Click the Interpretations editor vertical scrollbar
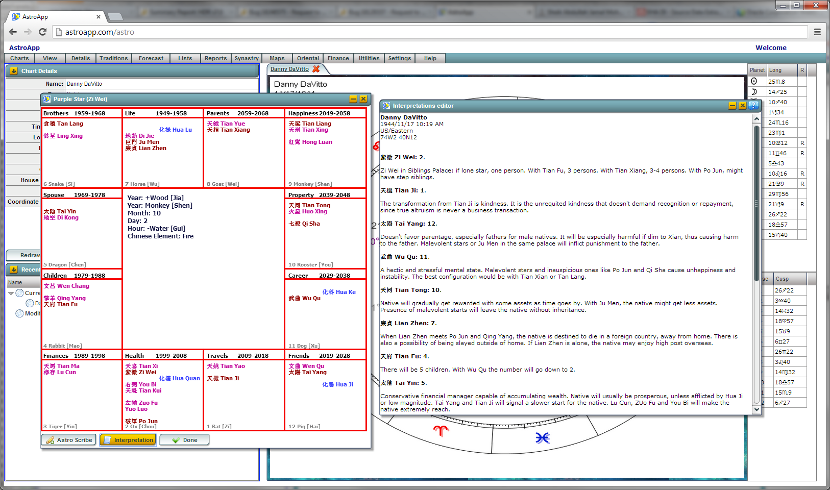 756,250
